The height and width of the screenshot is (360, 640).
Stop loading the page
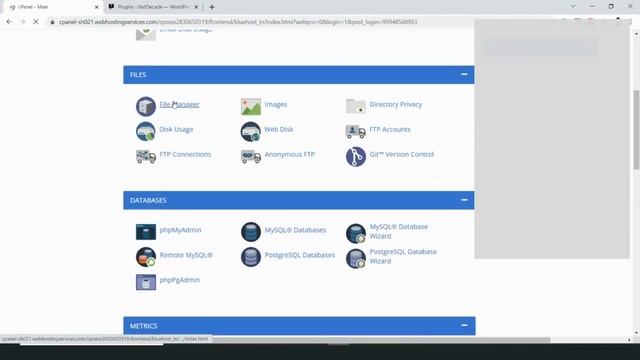[x=36, y=22]
